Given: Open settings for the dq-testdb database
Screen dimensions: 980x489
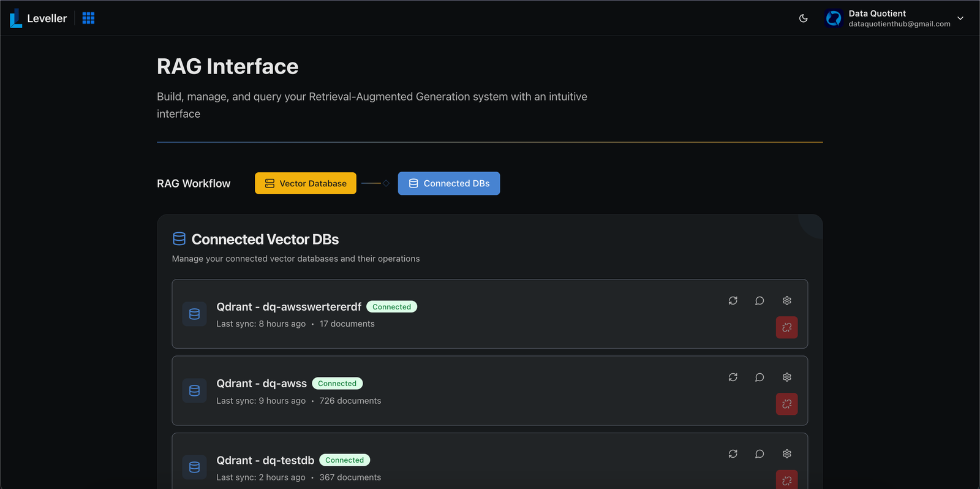Looking at the screenshot, I should click(787, 454).
